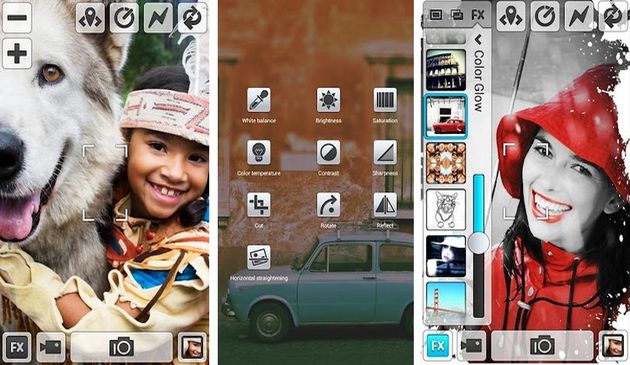Screen dimensions: 630x365
Task: Click the blue filled part of effect slider
Action: pos(479,203)
